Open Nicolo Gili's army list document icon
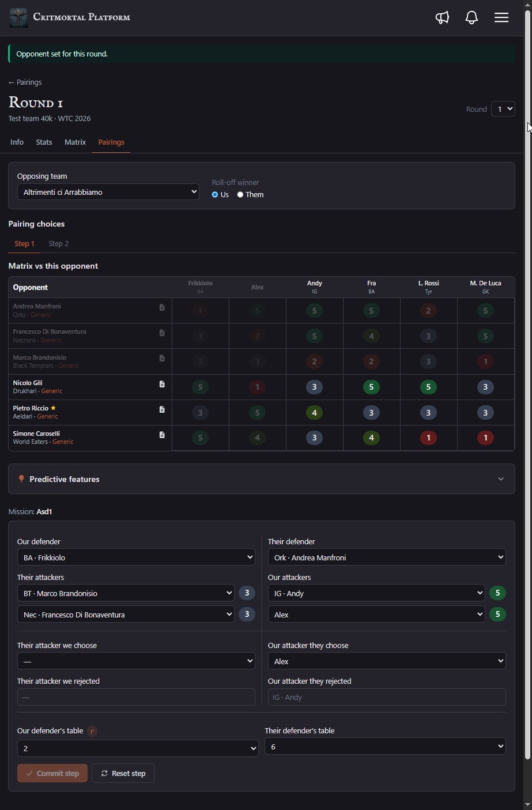The image size is (532, 810). pyautogui.click(x=162, y=384)
